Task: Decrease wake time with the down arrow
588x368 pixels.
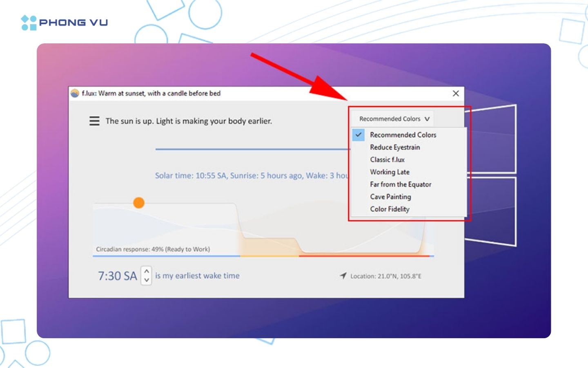Action: click(x=147, y=280)
